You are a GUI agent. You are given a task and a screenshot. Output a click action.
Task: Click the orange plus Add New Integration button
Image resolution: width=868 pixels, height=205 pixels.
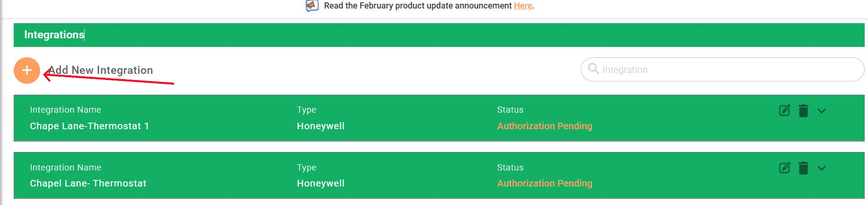[27, 71]
